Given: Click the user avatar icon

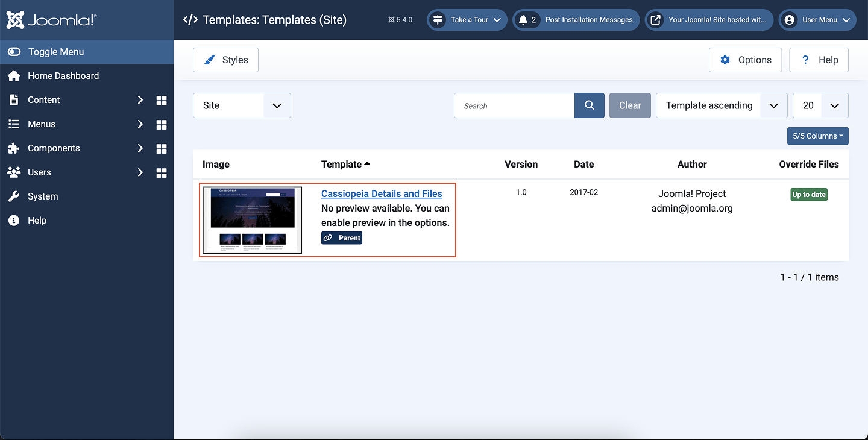Looking at the screenshot, I should tap(789, 20).
